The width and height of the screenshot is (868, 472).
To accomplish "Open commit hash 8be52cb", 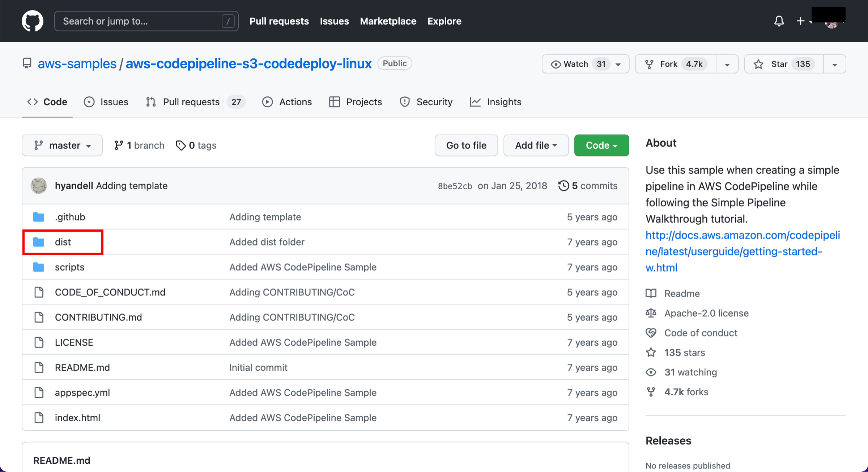I will tap(455, 186).
